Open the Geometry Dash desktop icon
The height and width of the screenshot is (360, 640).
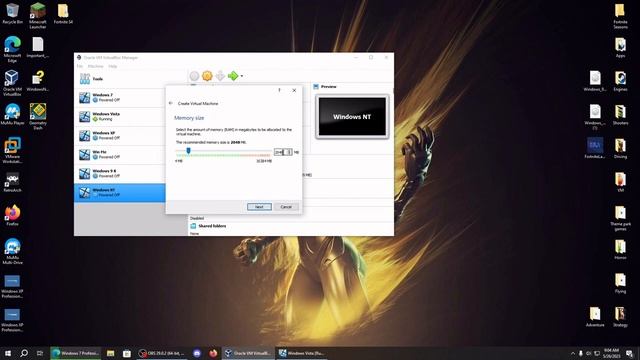[38, 116]
